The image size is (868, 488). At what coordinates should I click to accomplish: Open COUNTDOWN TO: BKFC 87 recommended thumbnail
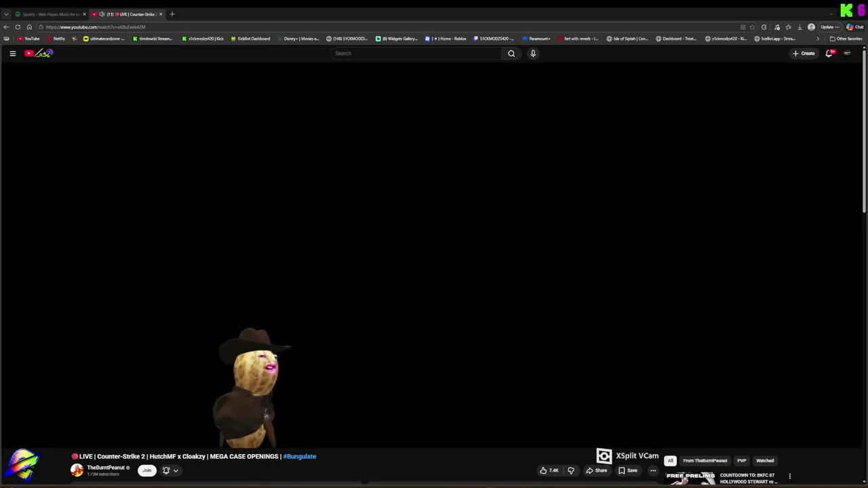(x=690, y=477)
